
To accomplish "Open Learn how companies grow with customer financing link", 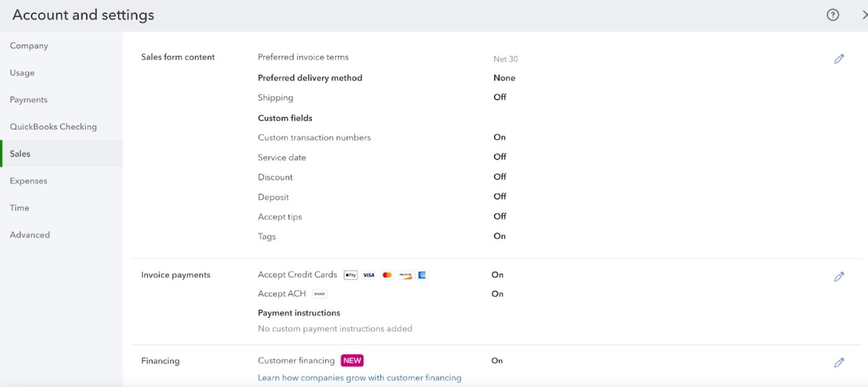I will coord(360,378).
